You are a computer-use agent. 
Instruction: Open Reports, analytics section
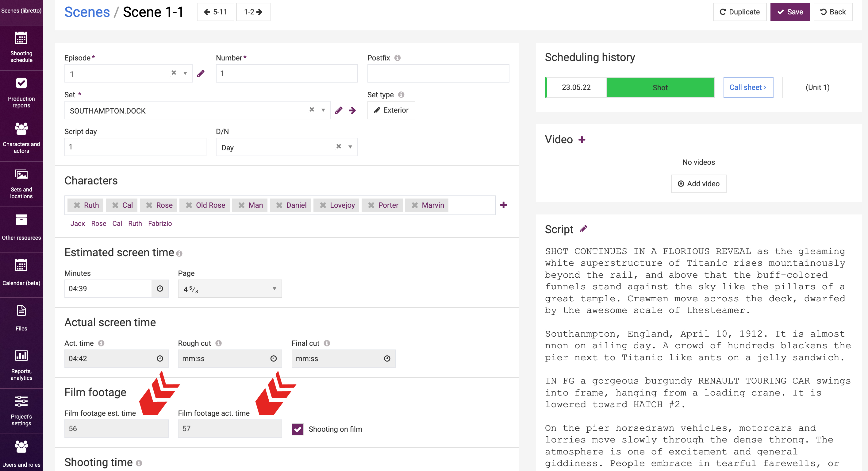point(21,366)
